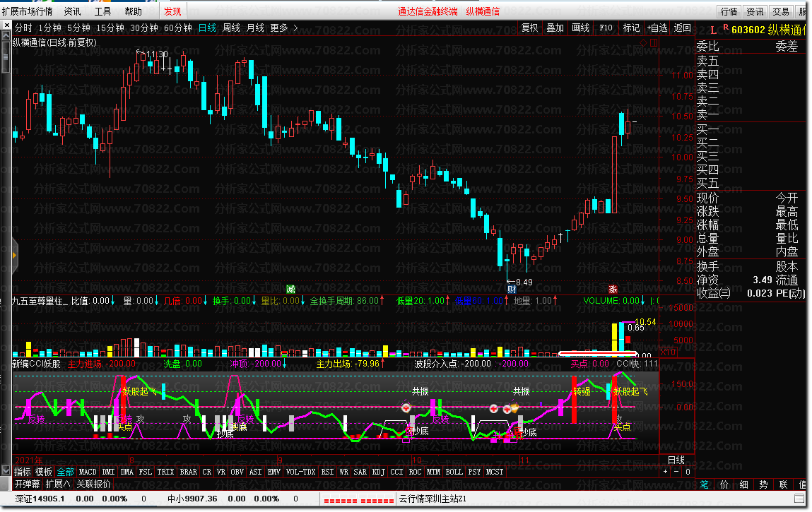
Task: Expand the 更多 period options chevron
Action: coord(295,28)
